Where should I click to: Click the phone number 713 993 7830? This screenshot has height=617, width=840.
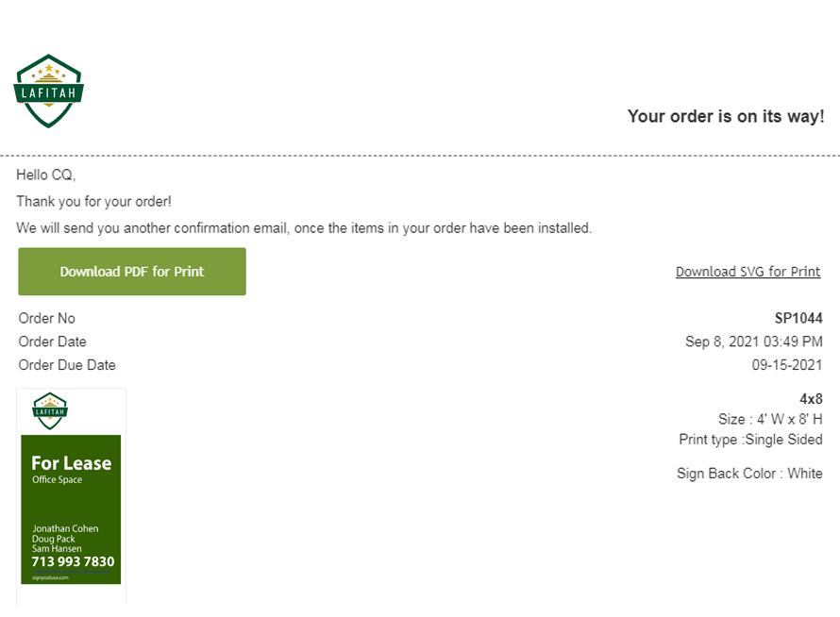click(x=73, y=562)
